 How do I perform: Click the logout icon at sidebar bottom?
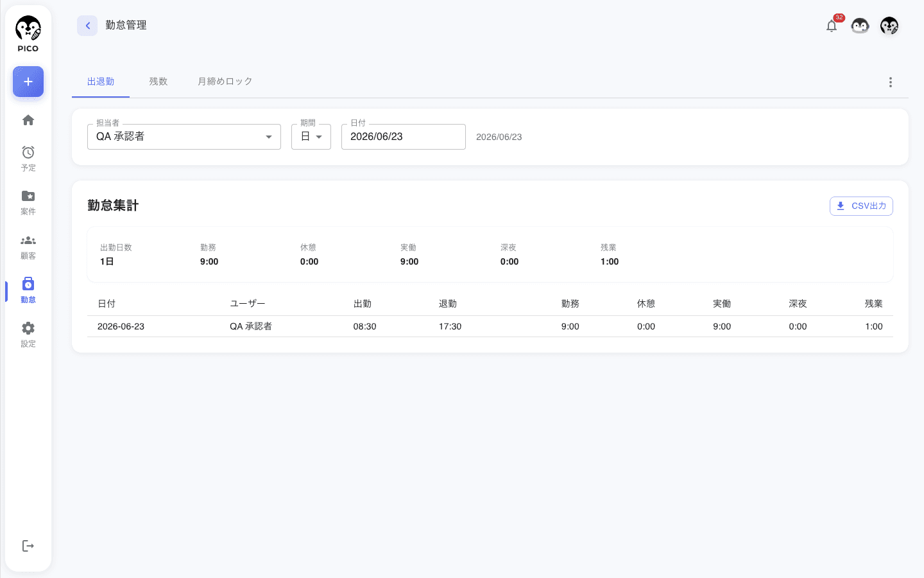(x=28, y=546)
